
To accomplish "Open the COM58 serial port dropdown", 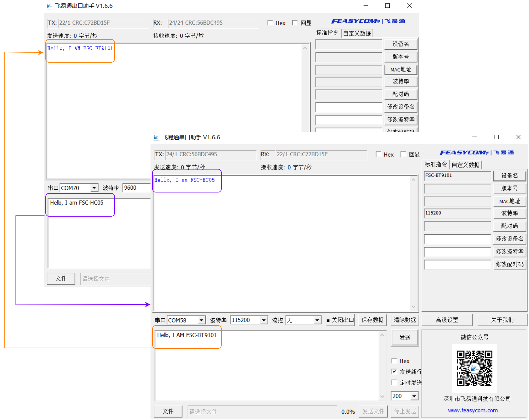I will coord(201,320).
